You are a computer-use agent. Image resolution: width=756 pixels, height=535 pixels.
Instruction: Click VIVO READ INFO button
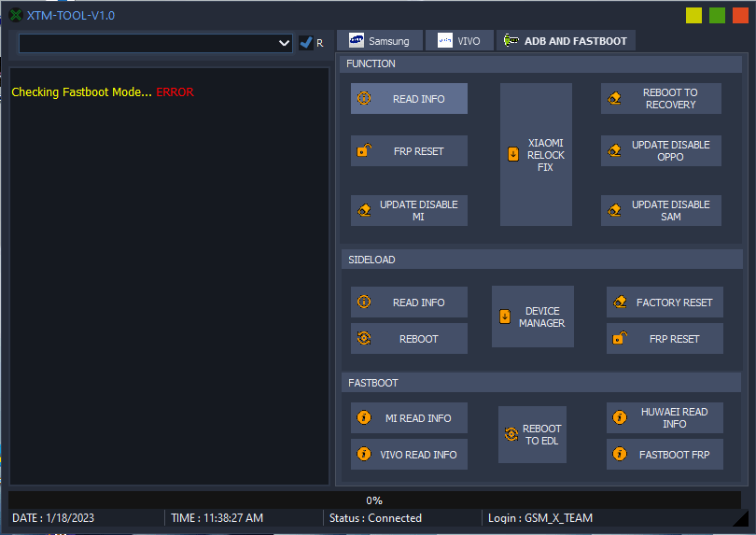409,455
